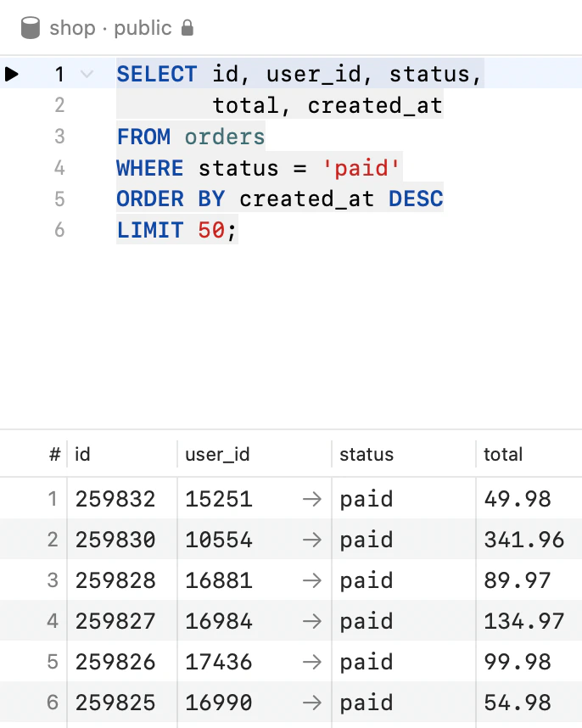Image resolution: width=582 pixels, height=728 pixels.
Task: Click the orders table name in query
Action: (x=225, y=137)
